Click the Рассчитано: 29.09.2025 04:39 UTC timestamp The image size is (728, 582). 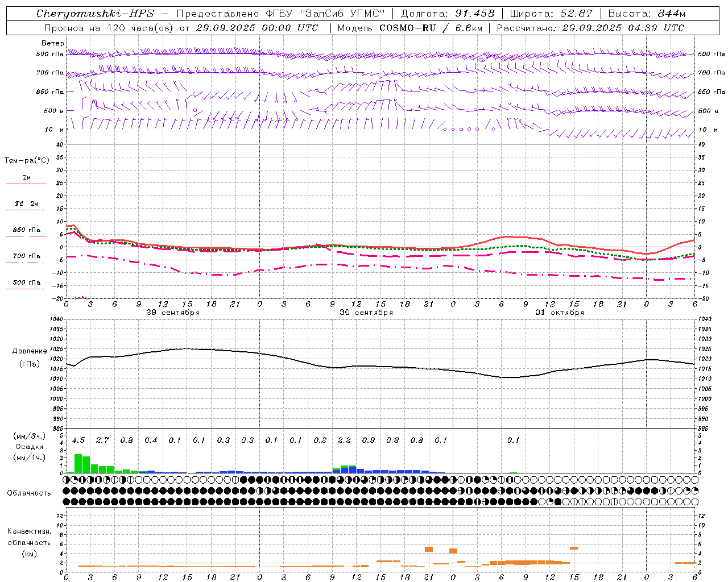point(590,28)
